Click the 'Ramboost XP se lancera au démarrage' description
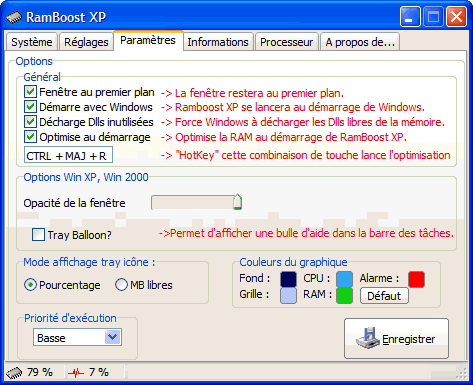This screenshot has width=473, height=385. (293, 107)
